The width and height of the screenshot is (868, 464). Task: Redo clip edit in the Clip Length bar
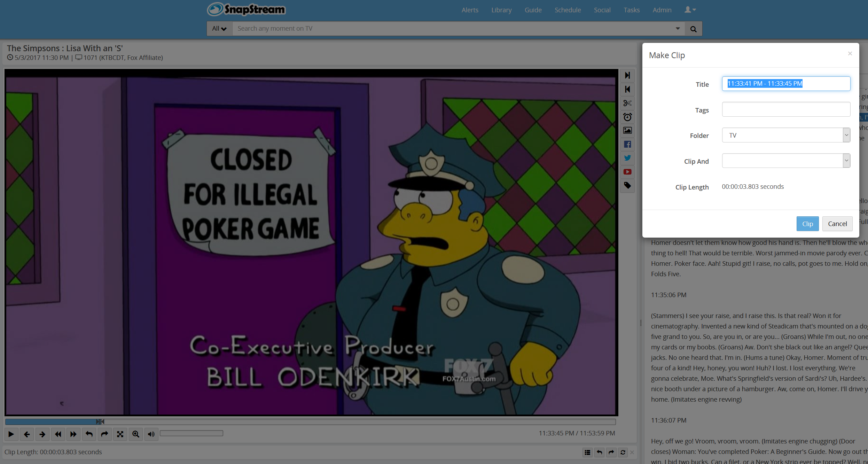click(x=611, y=453)
